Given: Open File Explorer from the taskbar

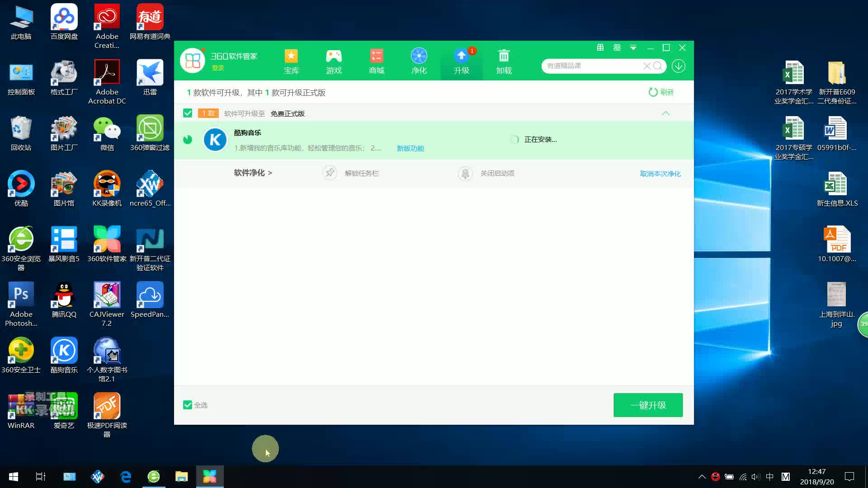Looking at the screenshot, I should click(181, 477).
